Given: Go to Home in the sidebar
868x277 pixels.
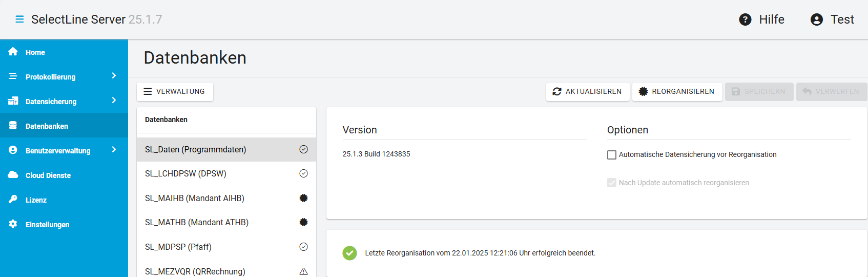Looking at the screenshot, I should click(x=64, y=52).
